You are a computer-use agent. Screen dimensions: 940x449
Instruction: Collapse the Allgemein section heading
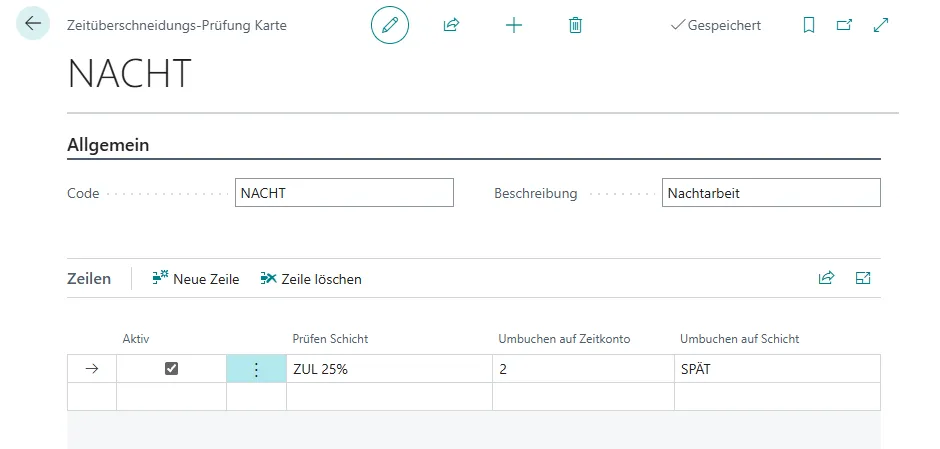point(108,144)
